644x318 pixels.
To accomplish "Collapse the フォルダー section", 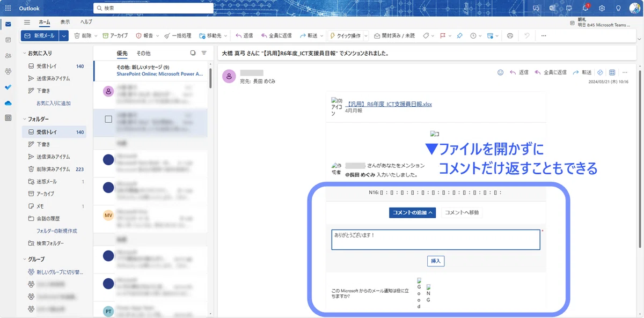I will point(24,119).
